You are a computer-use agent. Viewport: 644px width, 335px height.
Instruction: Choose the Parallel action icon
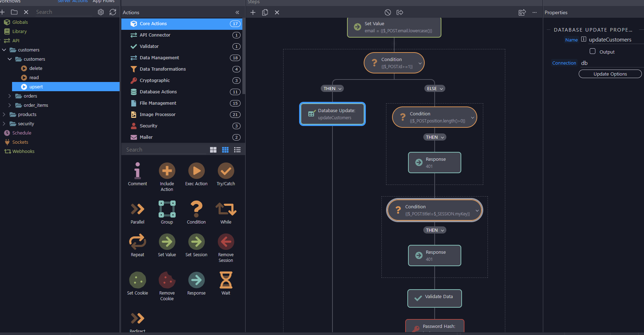point(137,209)
